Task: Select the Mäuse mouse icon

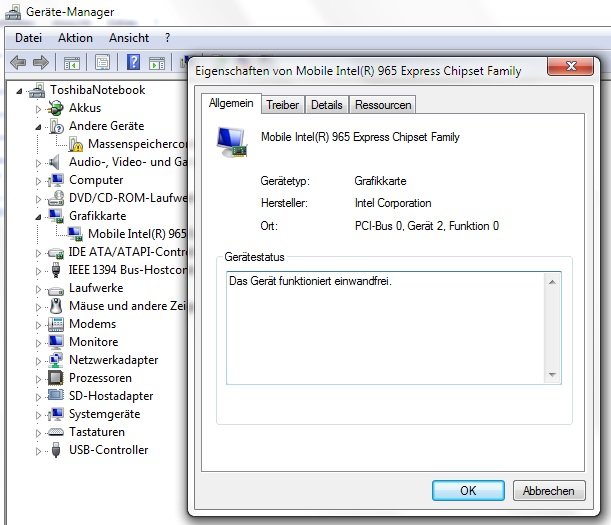Action: tap(56, 306)
